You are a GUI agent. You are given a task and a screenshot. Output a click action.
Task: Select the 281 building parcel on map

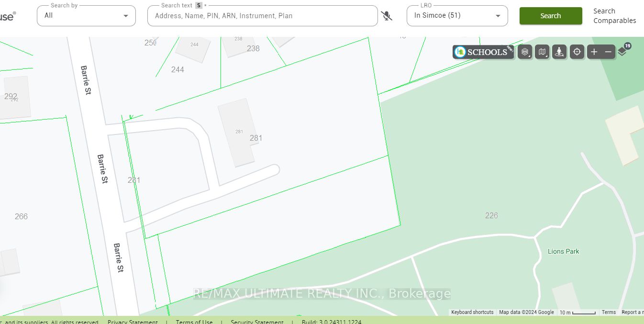[238, 133]
